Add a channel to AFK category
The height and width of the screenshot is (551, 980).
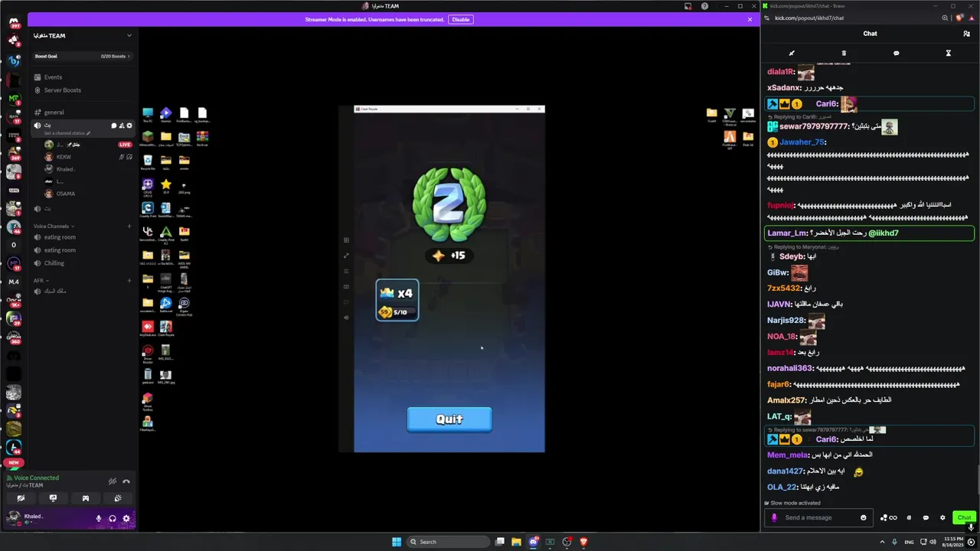(129, 280)
